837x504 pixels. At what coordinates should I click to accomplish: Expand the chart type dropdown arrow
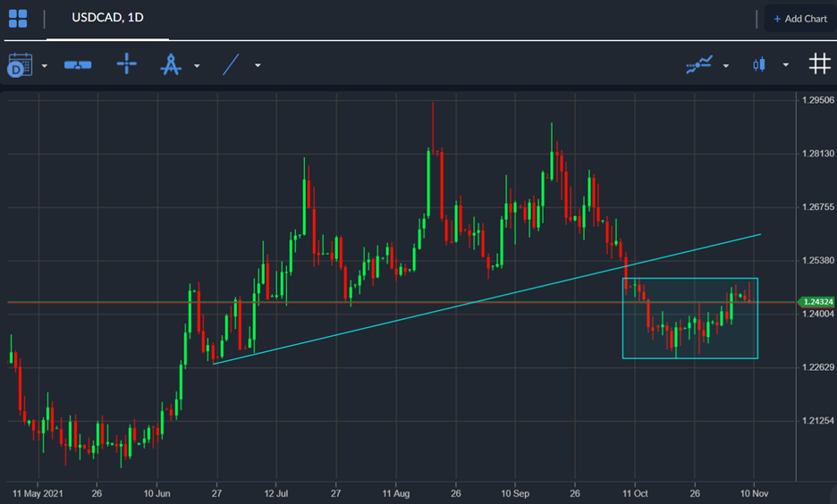click(x=786, y=65)
